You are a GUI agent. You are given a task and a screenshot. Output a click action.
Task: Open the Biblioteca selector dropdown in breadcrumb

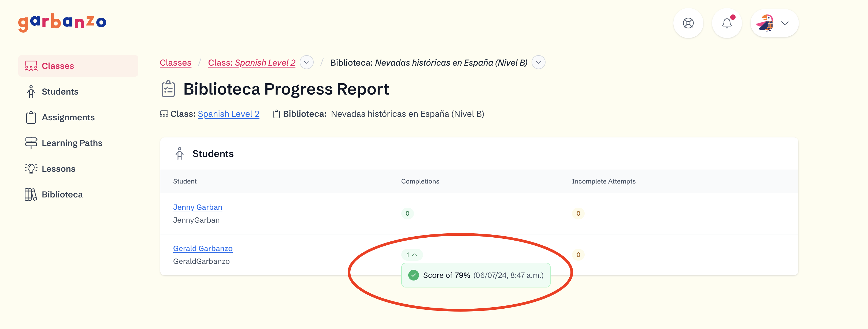(x=538, y=63)
